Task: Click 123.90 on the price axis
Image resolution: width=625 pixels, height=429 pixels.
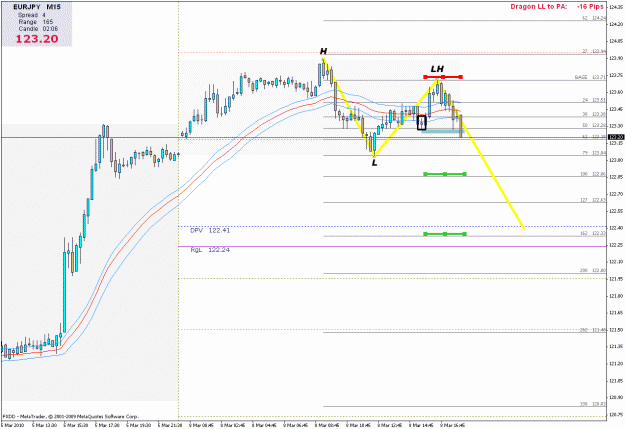Action: coord(616,58)
